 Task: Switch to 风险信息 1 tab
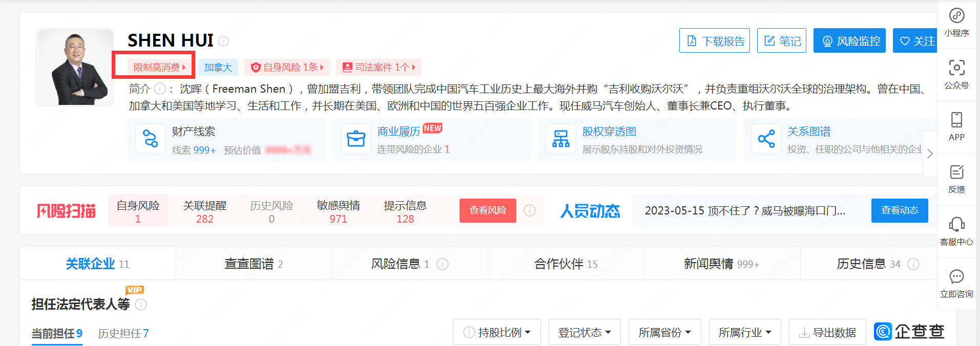410,264
